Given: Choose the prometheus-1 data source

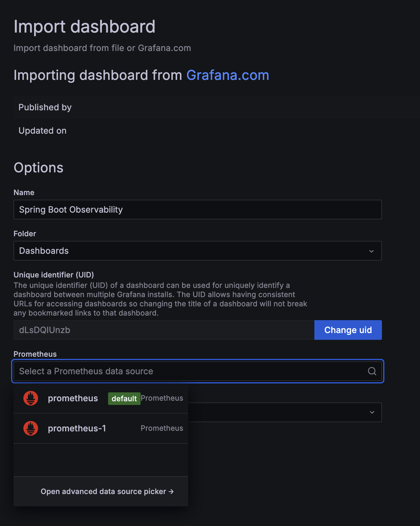Looking at the screenshot, I should coord(101,428).
